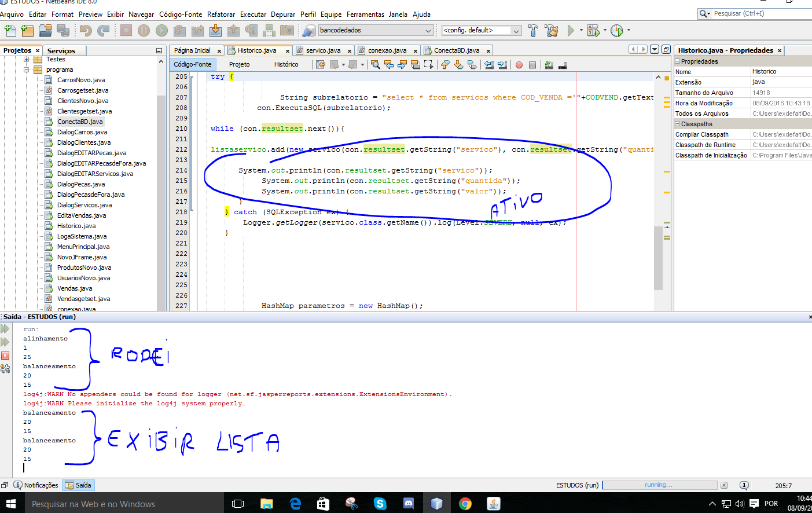Click Pesquisar na Web e no Windows box

coord(124,504)
